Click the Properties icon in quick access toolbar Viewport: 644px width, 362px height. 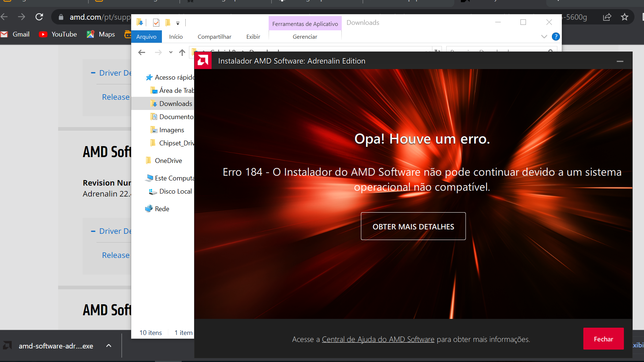[x=156, y=23]
